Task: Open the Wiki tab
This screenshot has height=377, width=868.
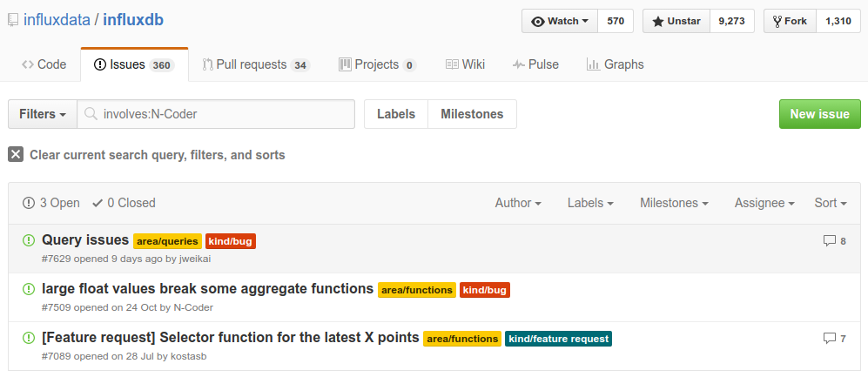Action: click(466, 64)
